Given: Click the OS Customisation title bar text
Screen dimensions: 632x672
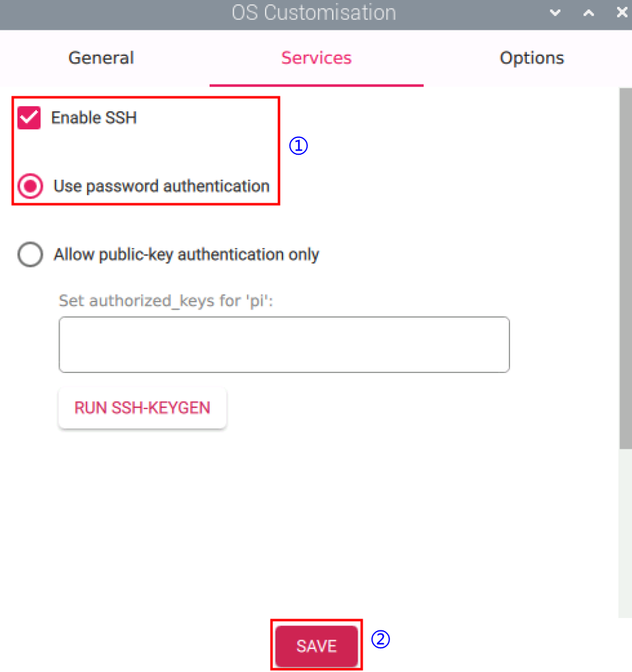Looking at the screenshot, I should pyautogui.click(x=314, y=12).
